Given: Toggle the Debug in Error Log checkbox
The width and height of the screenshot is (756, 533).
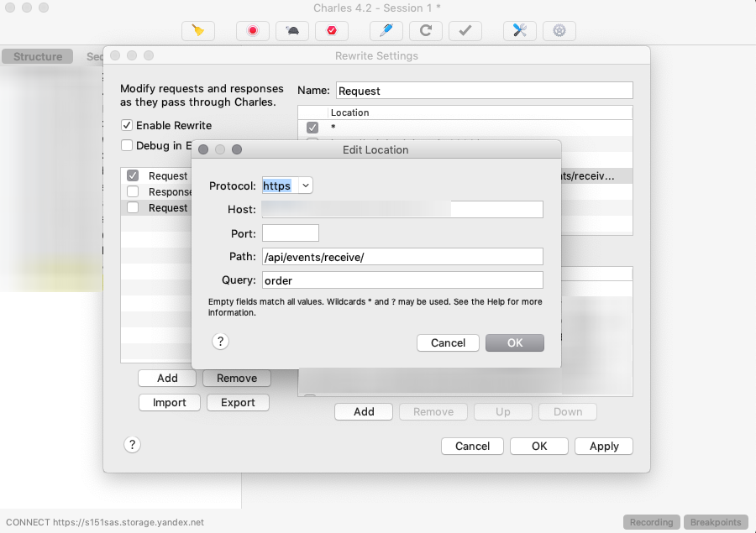Looking at the screenshot, I should coord(128,145).
